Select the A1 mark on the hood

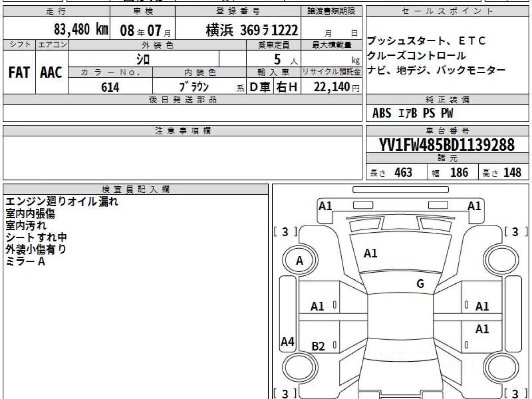(x=371, y=253)
